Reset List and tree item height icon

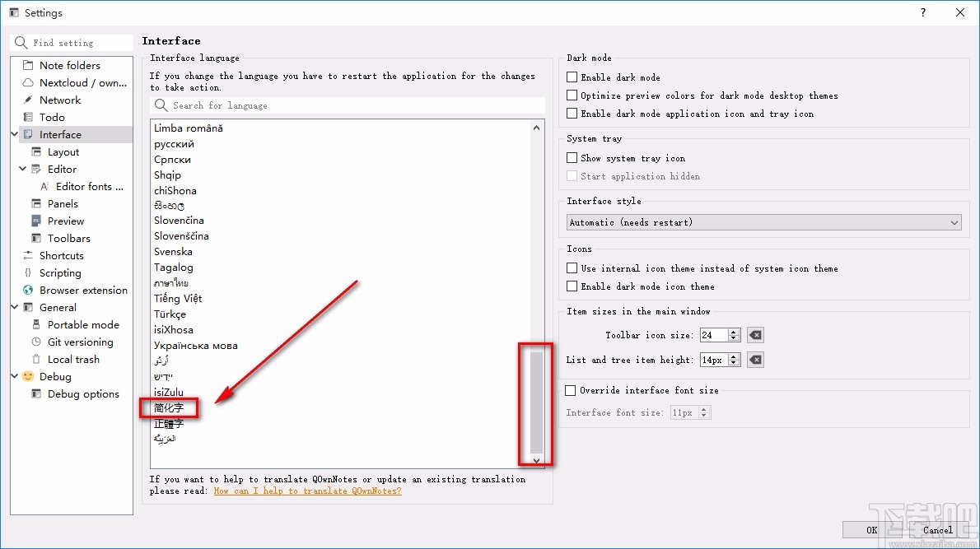point(756,360)
